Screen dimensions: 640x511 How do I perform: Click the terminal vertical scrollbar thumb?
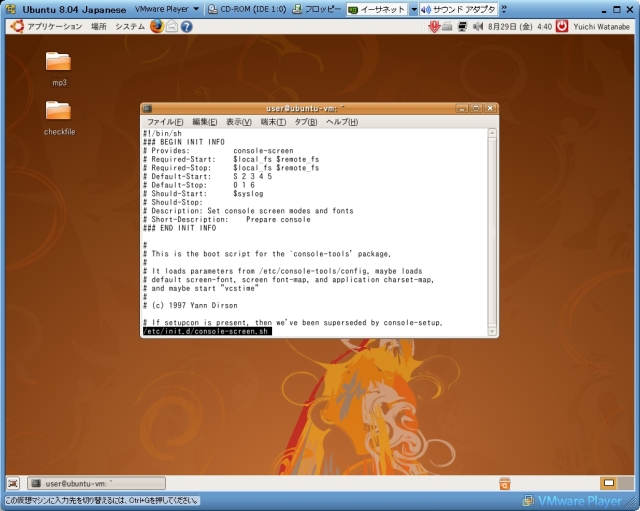[x=492, y=232]
